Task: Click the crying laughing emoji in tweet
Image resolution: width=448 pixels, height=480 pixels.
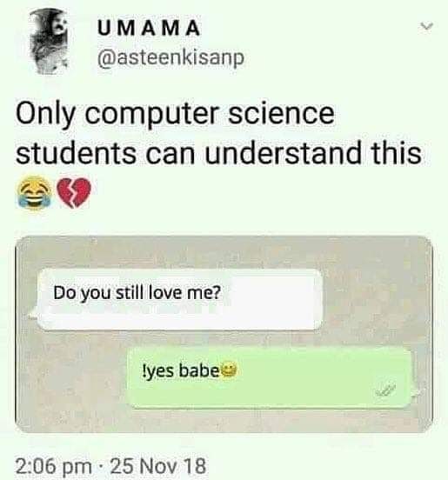Action: click(x=35, y=193)
